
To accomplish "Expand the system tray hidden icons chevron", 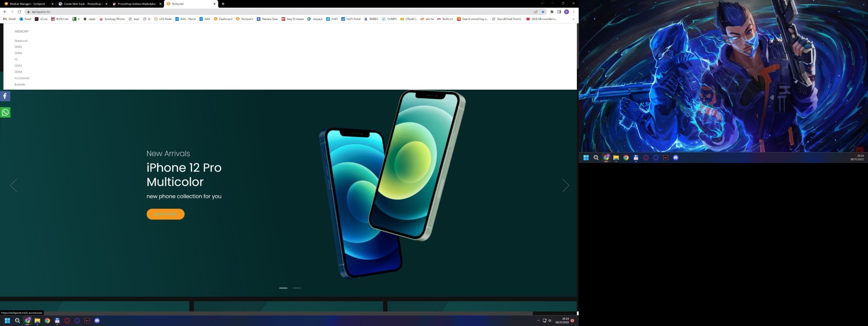I will (538, 321).
